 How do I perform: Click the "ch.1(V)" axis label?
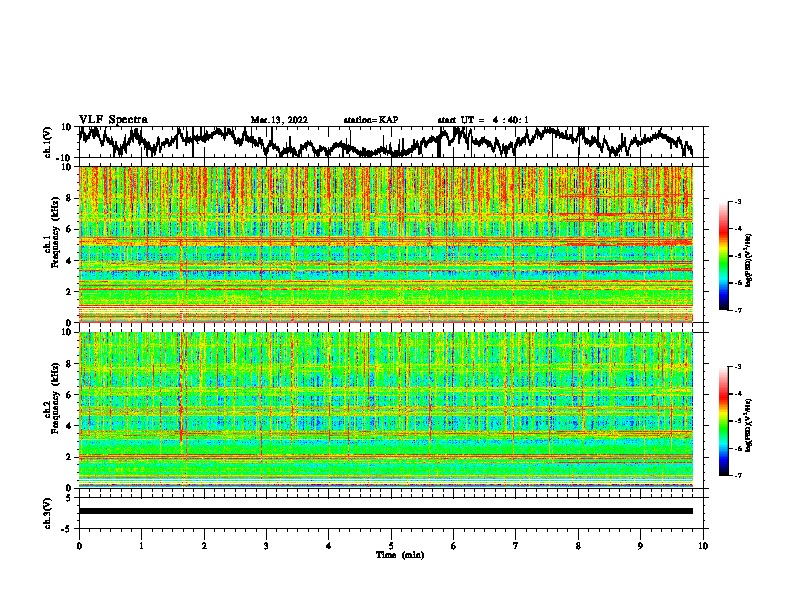pyautogui.click(x=48, y=142)
